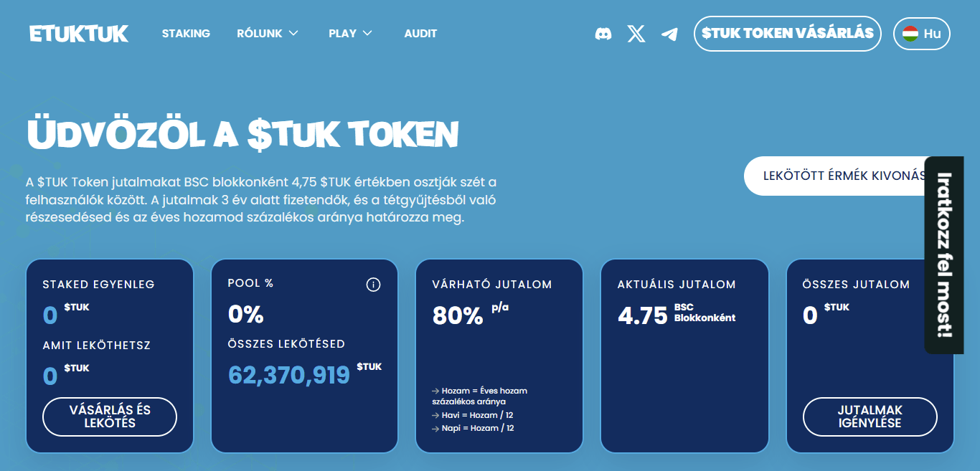Open the Iratkozz fel most! side tab
The height and width of the screenshot is (471, 980).
pos(943,255)
